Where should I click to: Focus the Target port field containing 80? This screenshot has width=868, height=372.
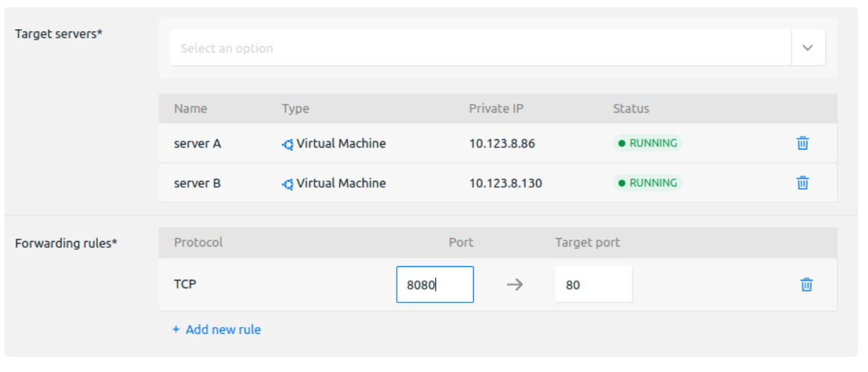click(593, 285)
